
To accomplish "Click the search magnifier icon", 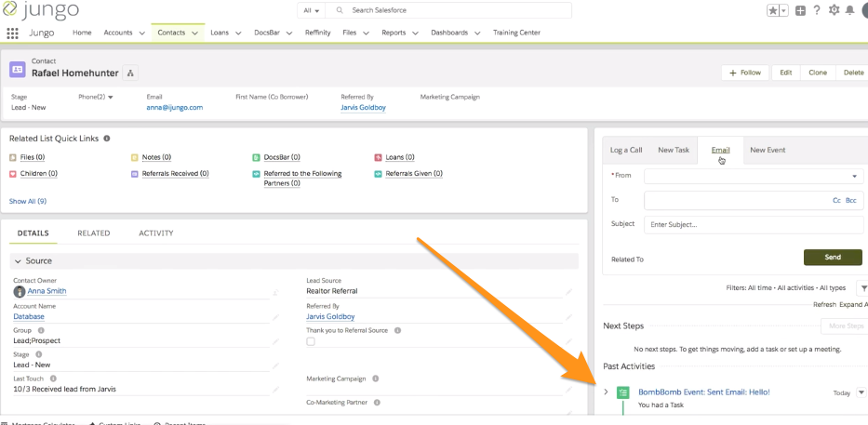I will (340, 10).
